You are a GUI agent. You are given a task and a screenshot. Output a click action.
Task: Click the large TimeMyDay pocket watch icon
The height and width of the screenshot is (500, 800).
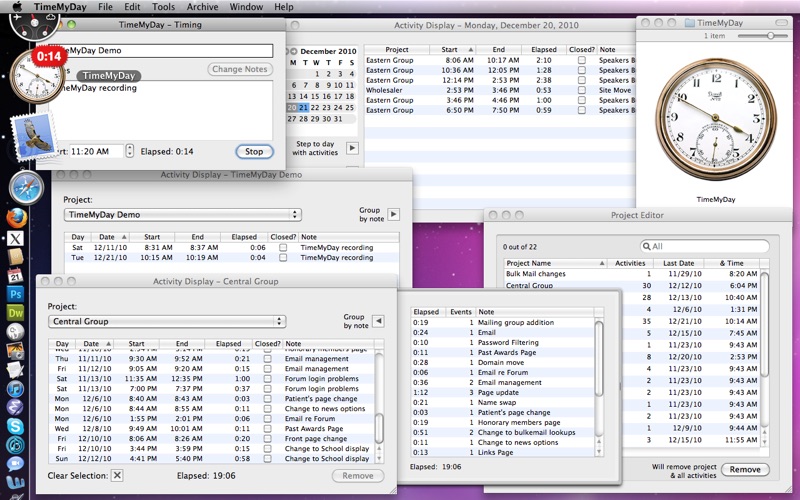pyautogui.click(x=715, y=119)
